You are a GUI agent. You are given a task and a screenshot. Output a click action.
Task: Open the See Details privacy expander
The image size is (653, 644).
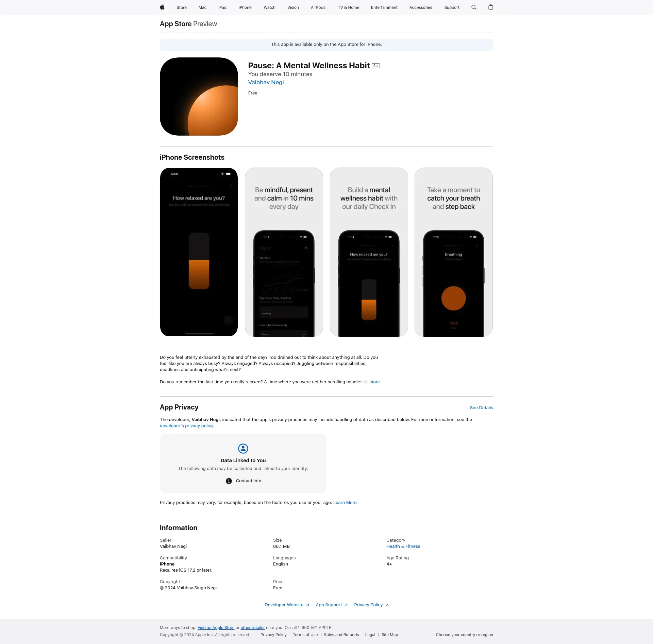[481, 407]
